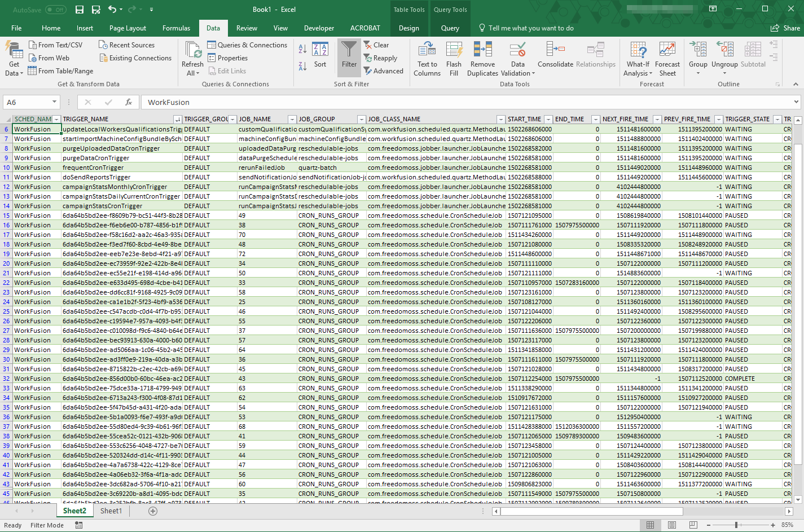The width and height of the screenshot is (804, 532).
Task: Switch to the Home tab
Action: pyautogui.click(x=51, y=28)
